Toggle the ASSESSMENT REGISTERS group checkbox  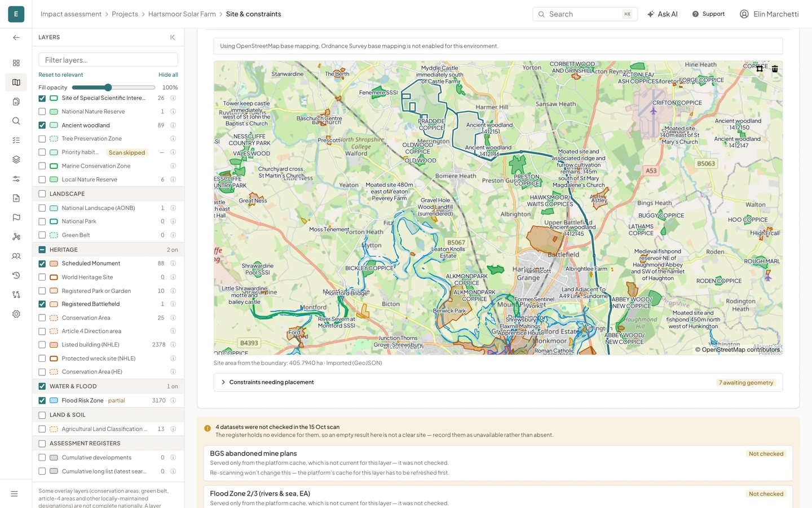42,444
